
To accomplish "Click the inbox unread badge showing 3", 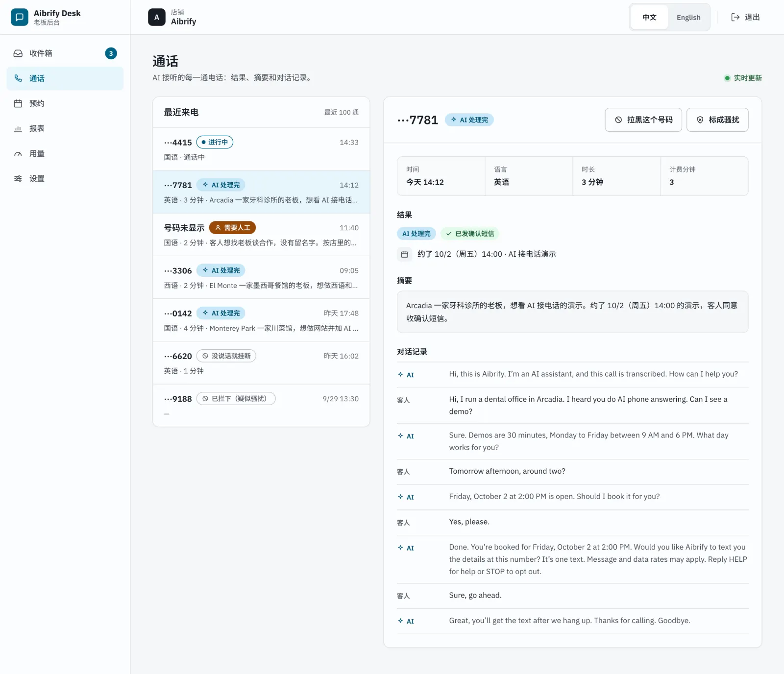I will coord(111,53).
